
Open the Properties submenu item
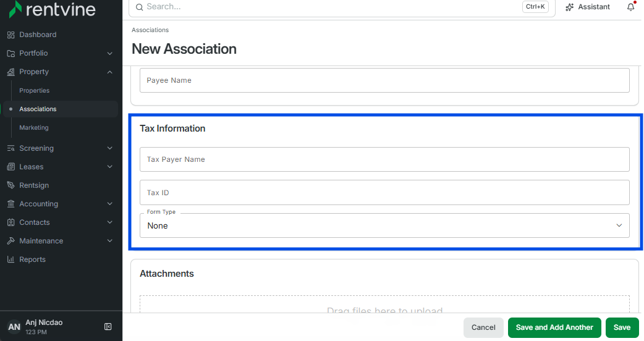tap(35, 90)
